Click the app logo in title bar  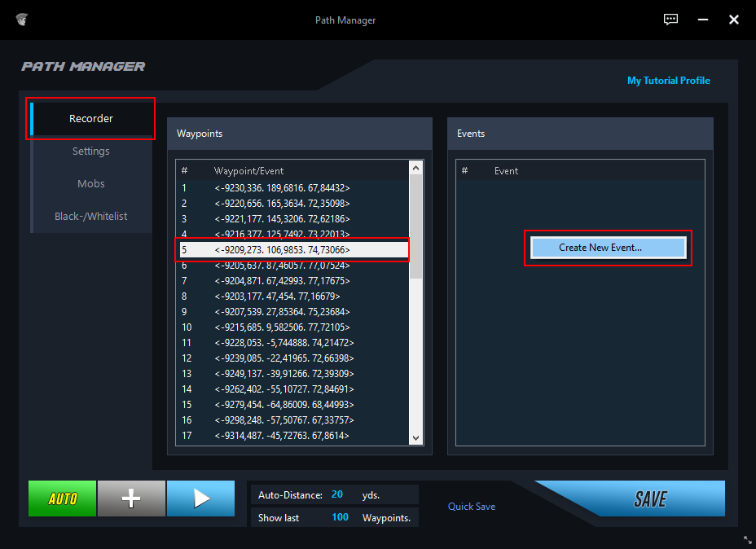(x=22, y=20)
